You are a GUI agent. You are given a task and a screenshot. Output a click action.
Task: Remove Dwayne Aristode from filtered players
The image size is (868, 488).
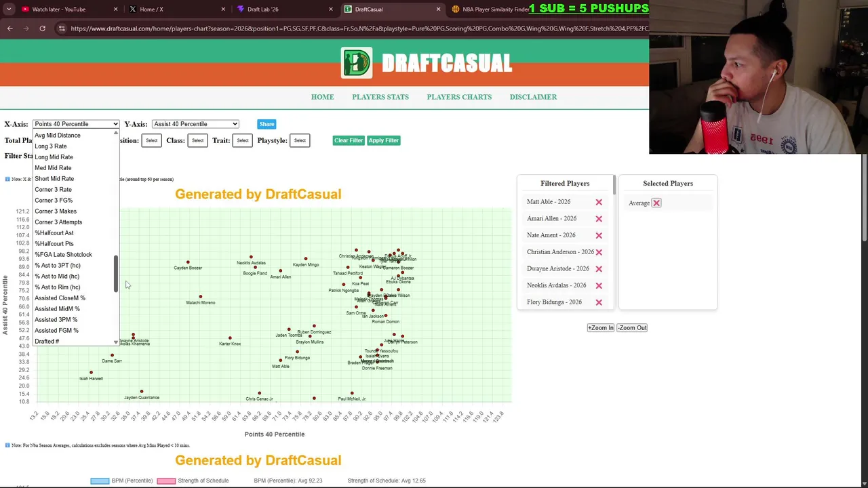coord(599,269)
